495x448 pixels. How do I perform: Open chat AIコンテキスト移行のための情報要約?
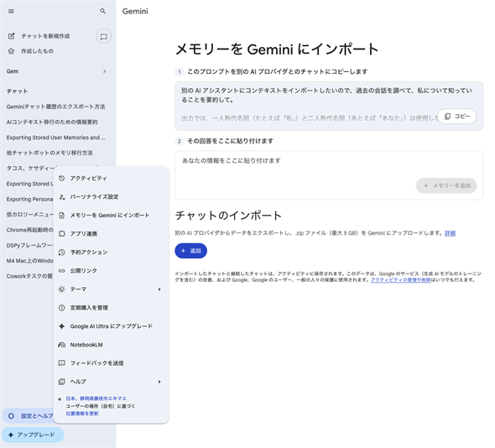point(52,122)
